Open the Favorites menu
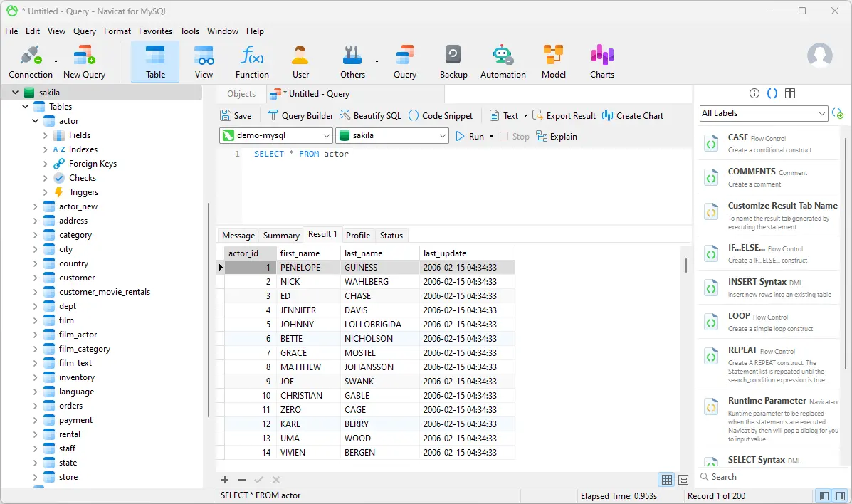 click(x=155, y=31)
